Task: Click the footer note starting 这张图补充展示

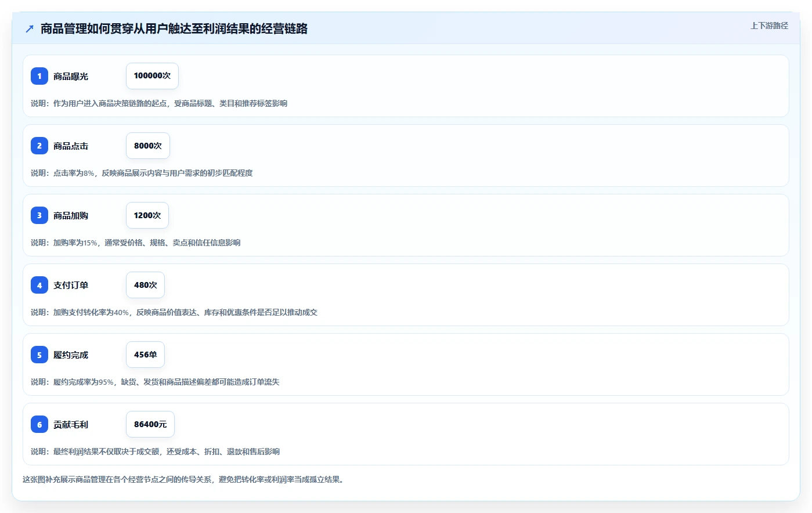Action: (x=183, y=479)
